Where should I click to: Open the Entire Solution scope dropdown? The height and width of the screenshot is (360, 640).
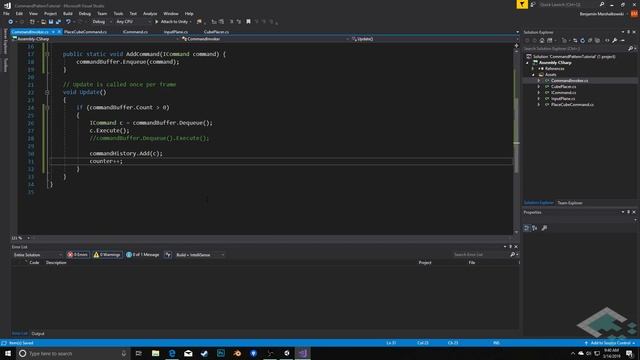(x=38, y=255)
